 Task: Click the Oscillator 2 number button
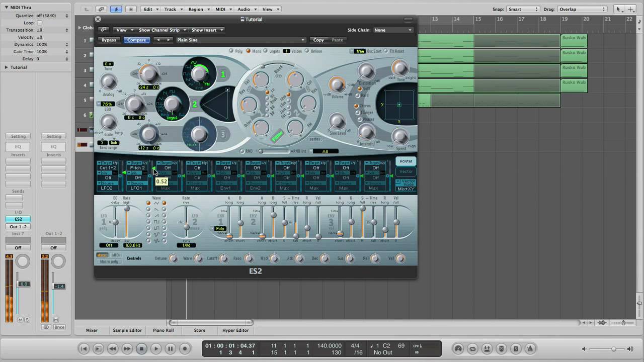[x=195, y=105]
